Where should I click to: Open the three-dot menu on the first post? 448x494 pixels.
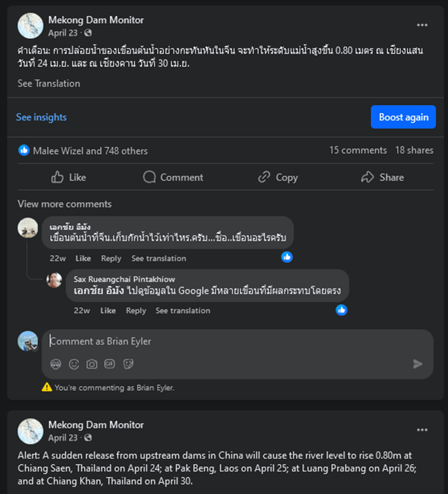[422, 25]
